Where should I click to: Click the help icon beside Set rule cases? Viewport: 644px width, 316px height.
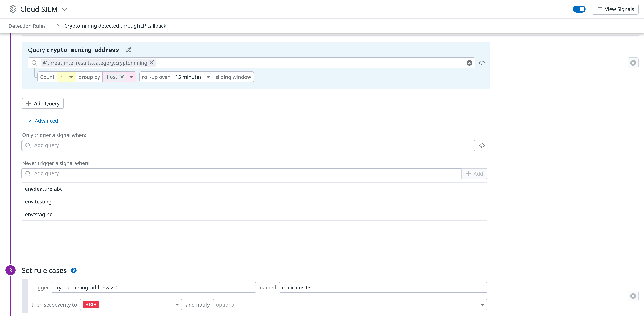[74, 270]
